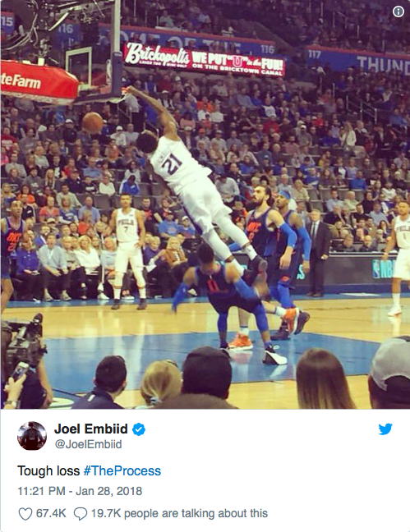
Task: Click the reply speech bubble icon
Action: point(81,514)
